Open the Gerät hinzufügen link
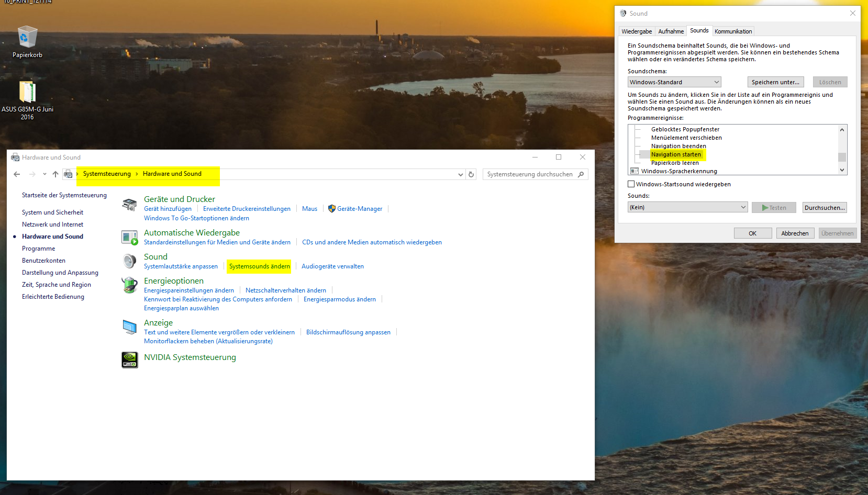The height and width of the screenshot is (495, 868). click(x=168, y=209)
